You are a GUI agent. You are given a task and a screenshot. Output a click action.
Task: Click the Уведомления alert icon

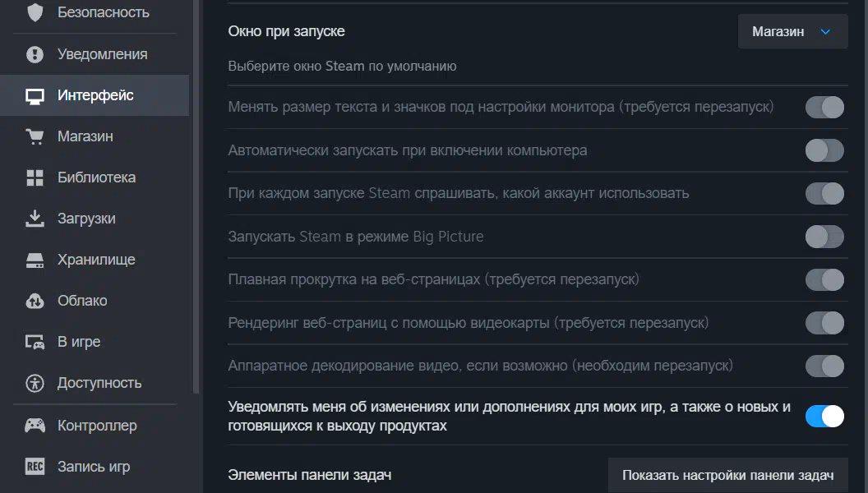35,54
